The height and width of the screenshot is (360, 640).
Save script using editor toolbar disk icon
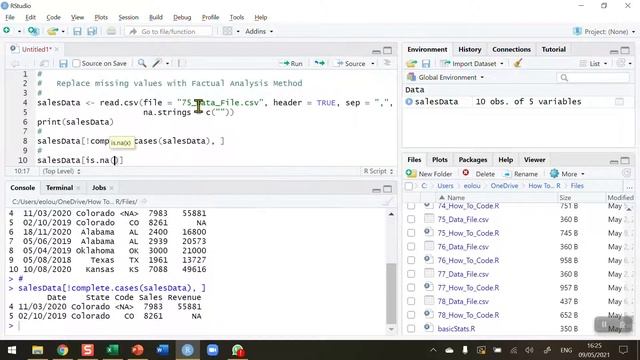[x=63, y=64]
